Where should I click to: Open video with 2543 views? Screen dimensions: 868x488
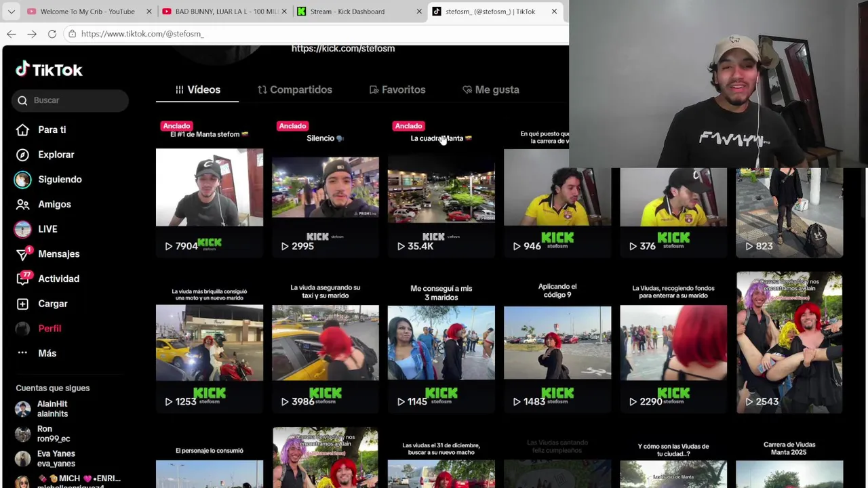coord(789,343)
